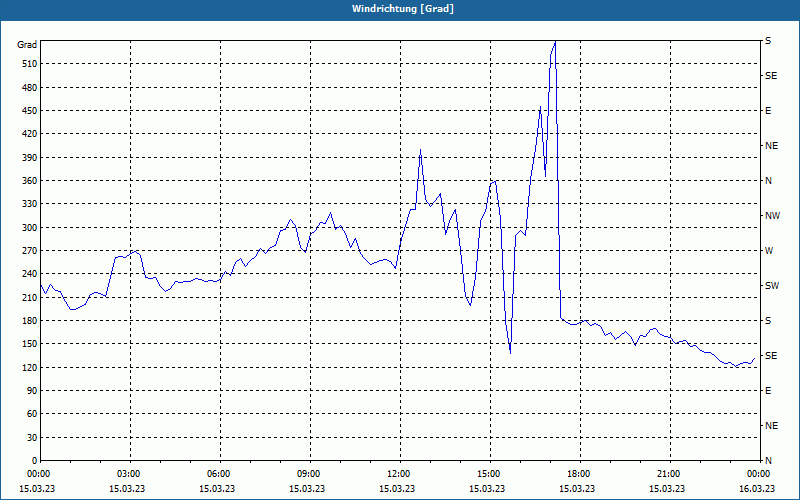Select the 420 degree axis label
Image resolution: width=800 pixels, height=500 pixels.
(x=30, y=134)
